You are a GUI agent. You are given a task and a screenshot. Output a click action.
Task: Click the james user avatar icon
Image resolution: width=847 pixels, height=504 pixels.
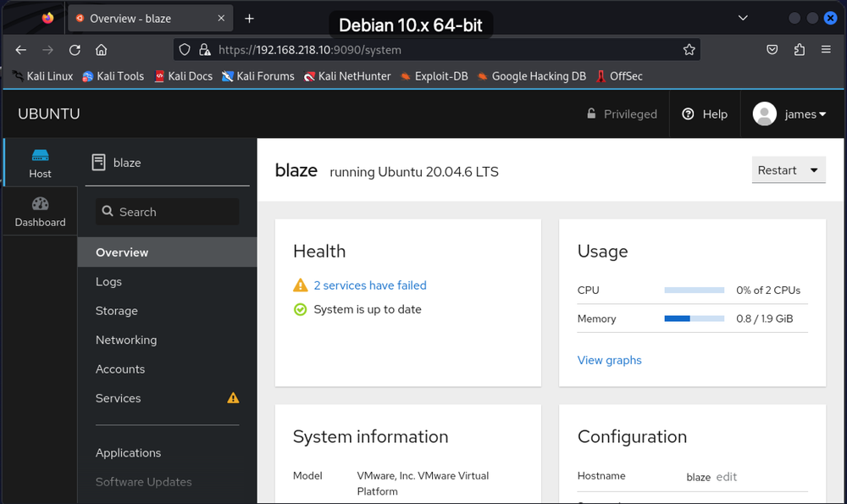tap(764, 114)
